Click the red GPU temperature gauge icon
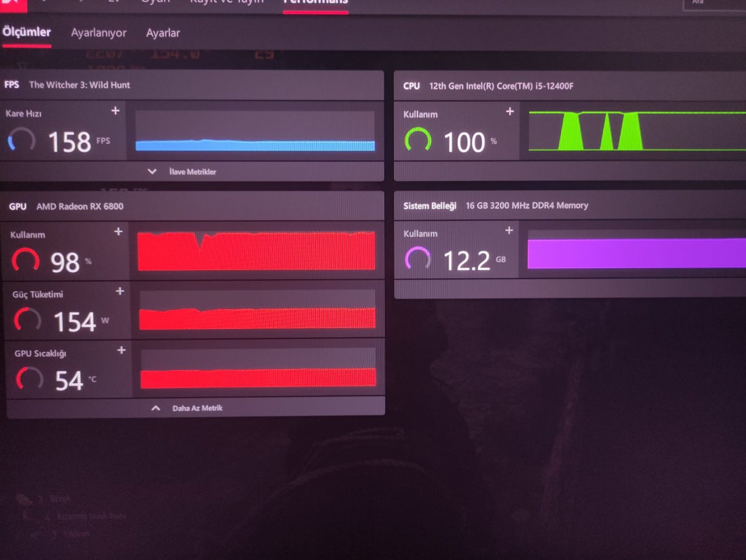 pyautogui.click(x=30, y=379)
